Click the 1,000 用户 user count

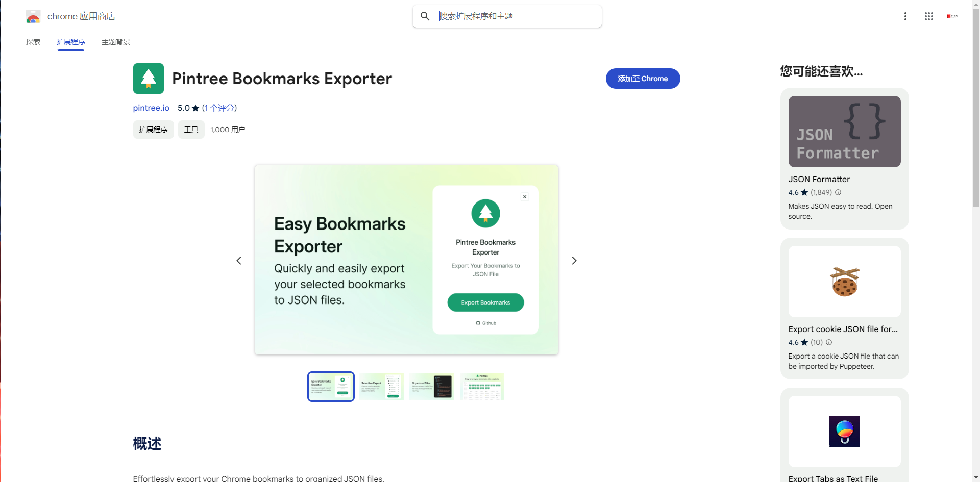(x=228, y=130)
